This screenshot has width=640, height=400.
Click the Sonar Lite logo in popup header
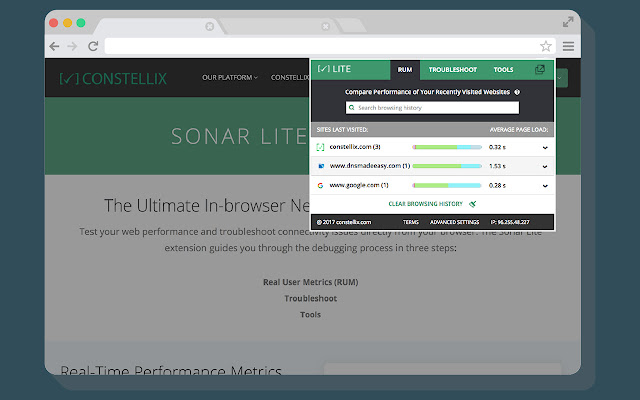334,69
